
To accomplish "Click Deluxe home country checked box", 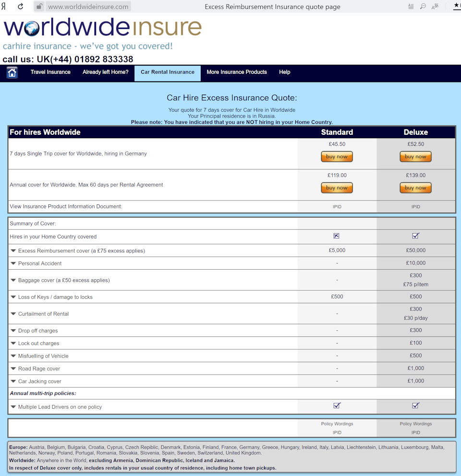I will click(415, 236).
